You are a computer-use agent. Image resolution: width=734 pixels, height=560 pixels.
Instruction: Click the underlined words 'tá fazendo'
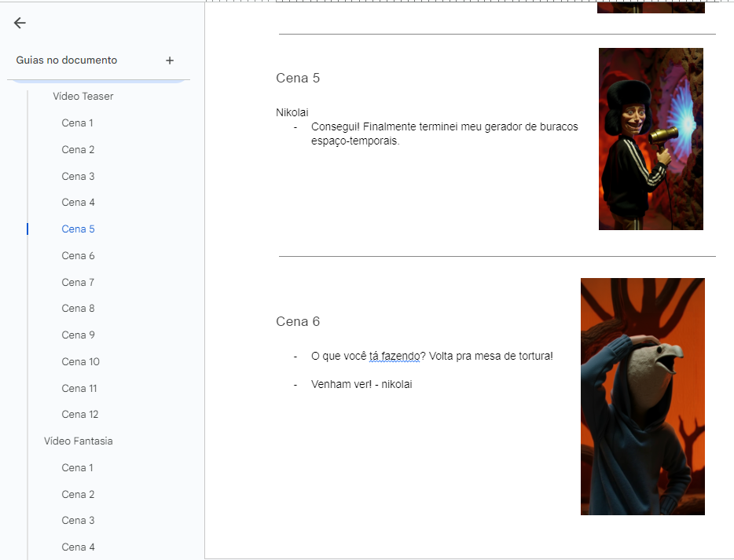click(393, 357)
